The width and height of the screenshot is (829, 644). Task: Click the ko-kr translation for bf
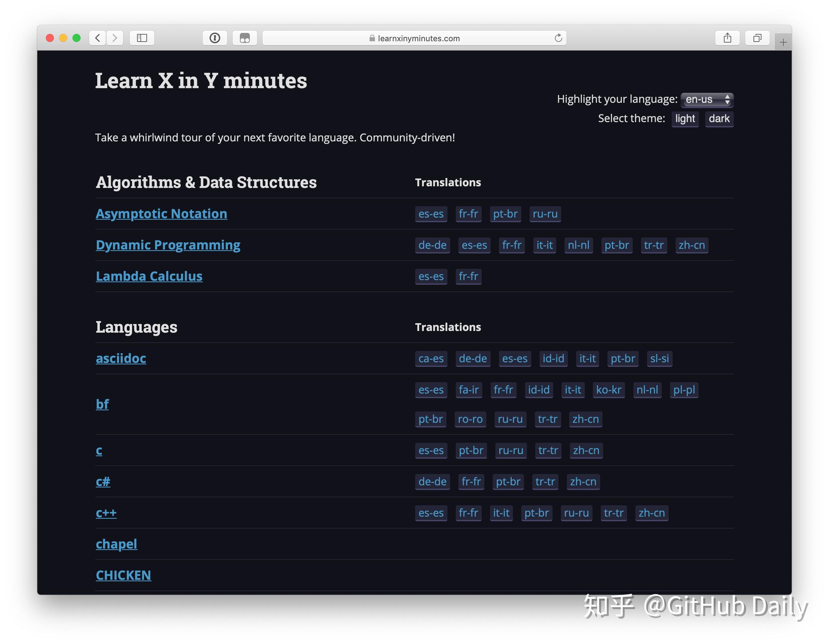608,390
